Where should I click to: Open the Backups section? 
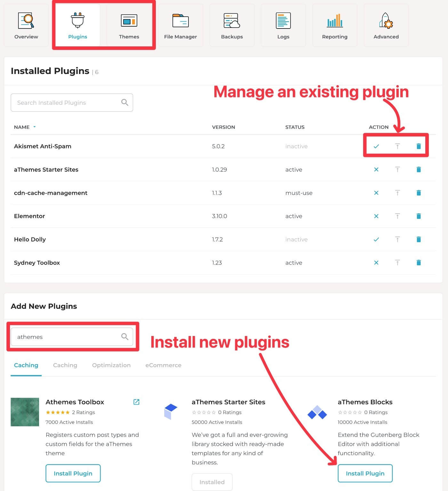(x=232, y=26)
